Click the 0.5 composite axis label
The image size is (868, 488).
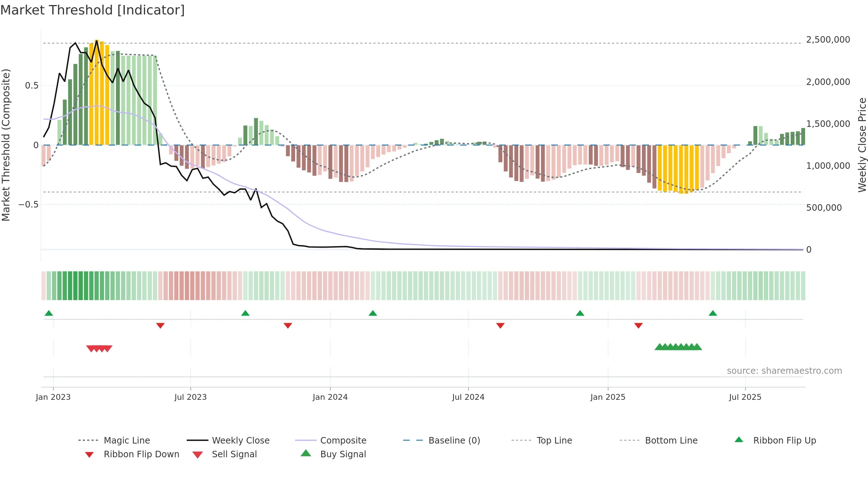[32, 86]
